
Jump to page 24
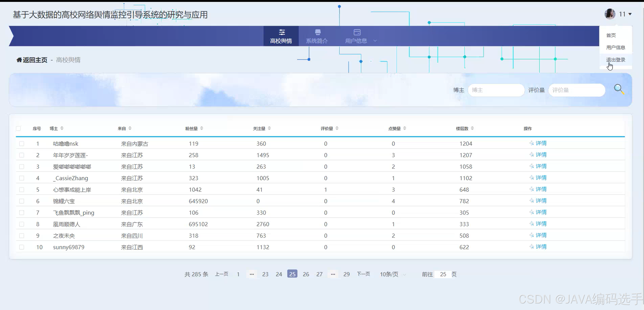pos(279,274)
